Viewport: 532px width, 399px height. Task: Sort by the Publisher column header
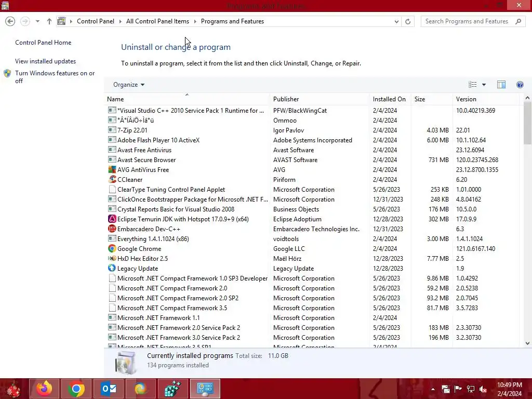click(x=320, y=99)
